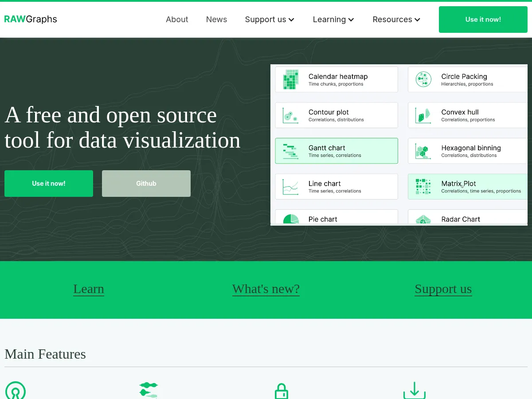
Task: Open the Learning dropdown menu
Action: coord(333,20)
